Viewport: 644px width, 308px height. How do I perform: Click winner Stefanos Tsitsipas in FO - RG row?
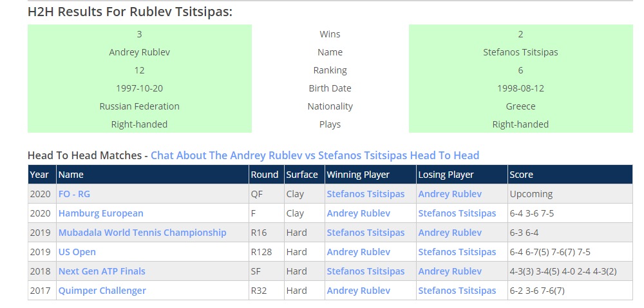[366, 194]
